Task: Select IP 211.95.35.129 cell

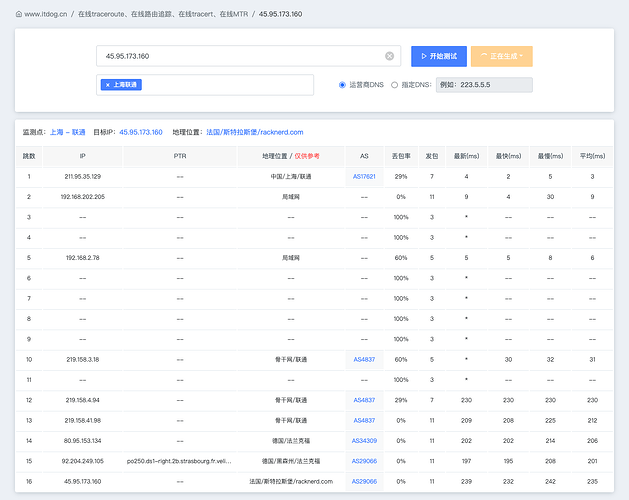Action: tap(83, 177)
